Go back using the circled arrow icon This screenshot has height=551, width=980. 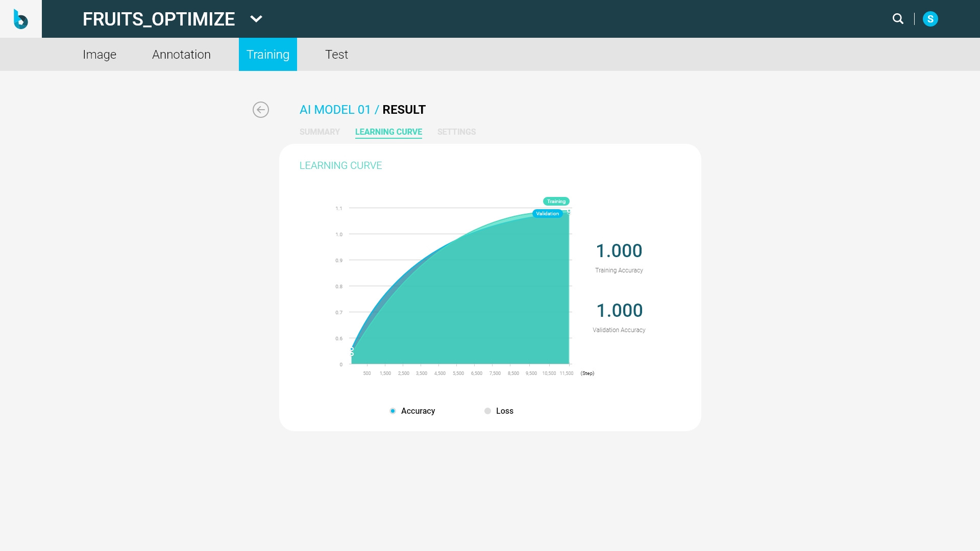pyautogui.click(x=261, y=110)
